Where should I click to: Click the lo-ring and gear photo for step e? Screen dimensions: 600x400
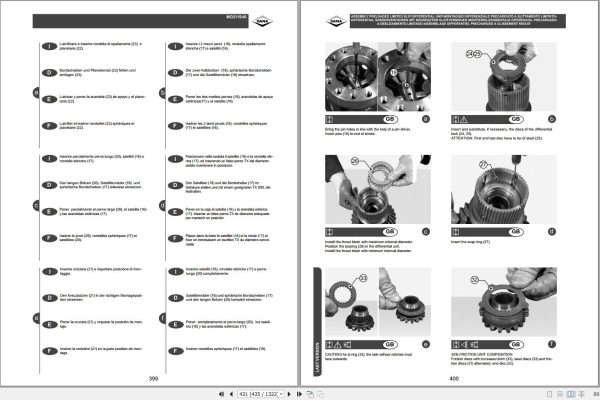point(378,302)
